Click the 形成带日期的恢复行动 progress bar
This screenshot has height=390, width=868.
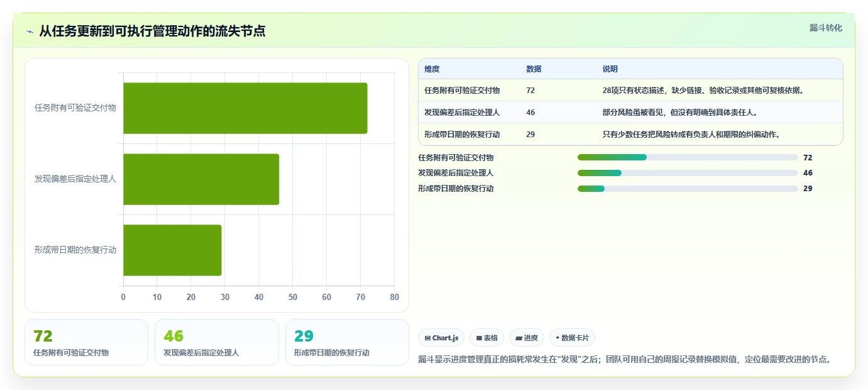click(x=688, y=189)
